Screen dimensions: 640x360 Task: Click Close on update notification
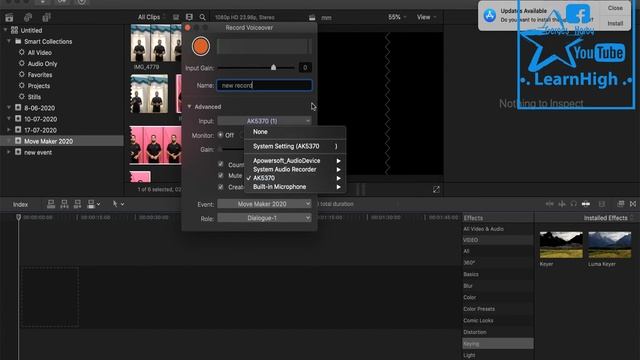click(615, 8)
